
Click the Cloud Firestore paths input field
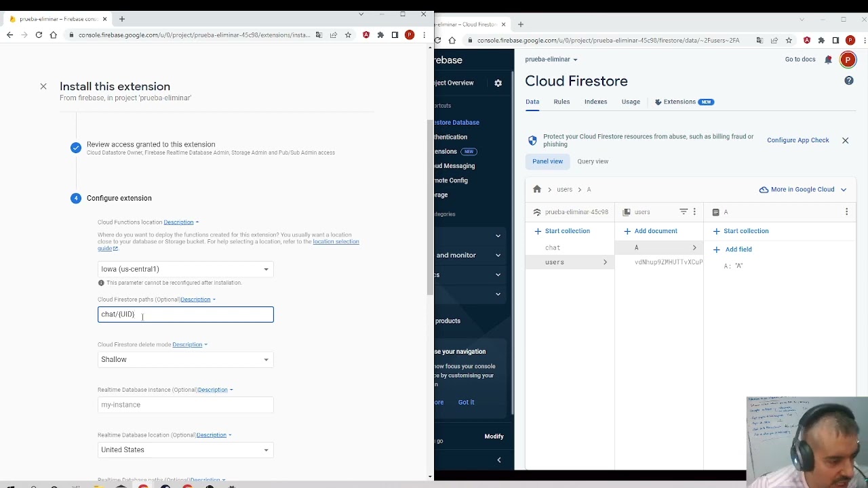185,314
